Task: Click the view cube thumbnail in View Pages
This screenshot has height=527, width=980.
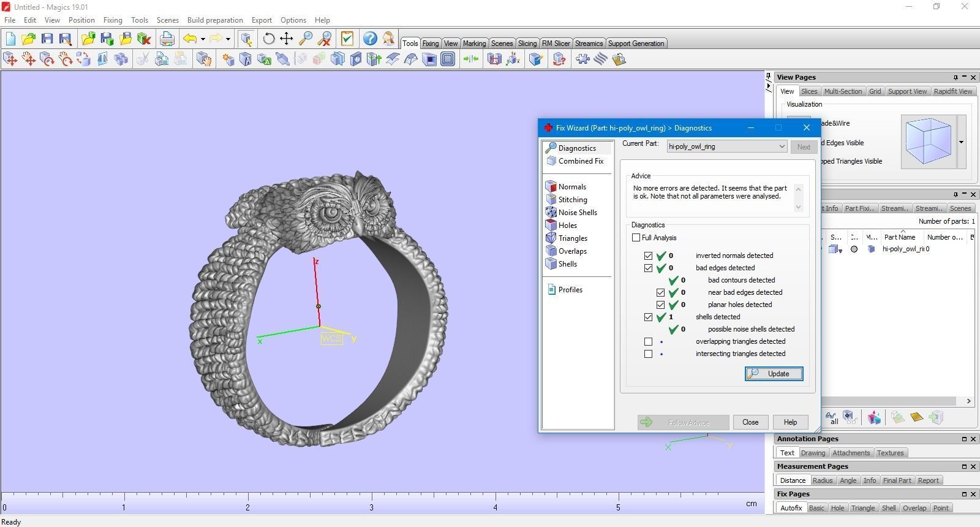Action: coord(929,142)
